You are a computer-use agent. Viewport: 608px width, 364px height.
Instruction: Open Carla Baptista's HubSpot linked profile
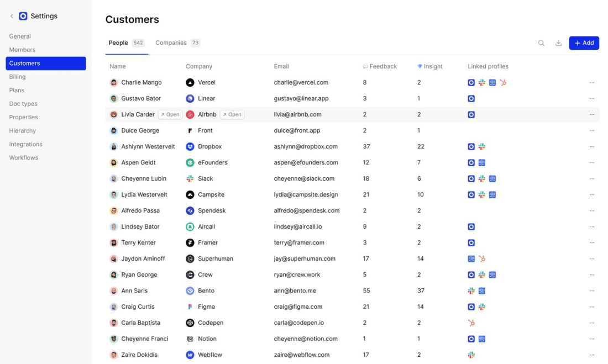[471, 323]
